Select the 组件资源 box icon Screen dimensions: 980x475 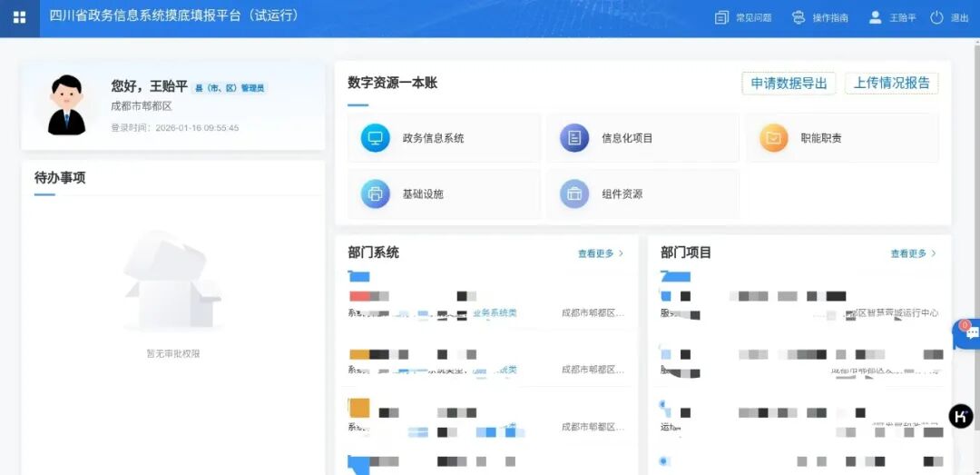pos(574,193)
